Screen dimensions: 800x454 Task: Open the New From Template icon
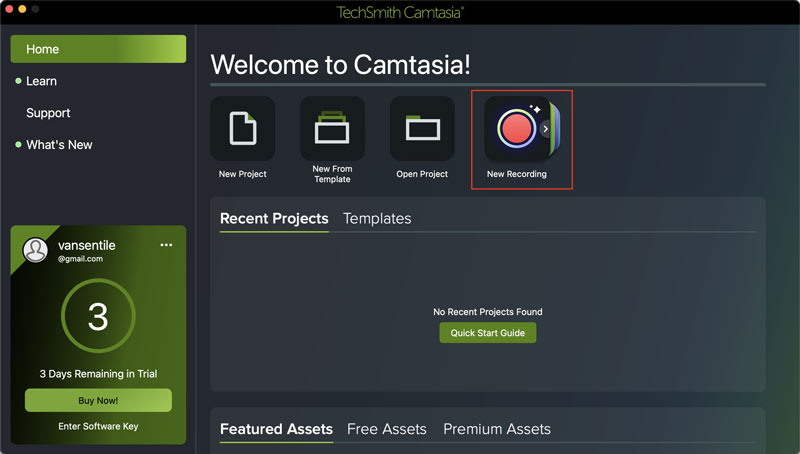[x=332, y=129]
